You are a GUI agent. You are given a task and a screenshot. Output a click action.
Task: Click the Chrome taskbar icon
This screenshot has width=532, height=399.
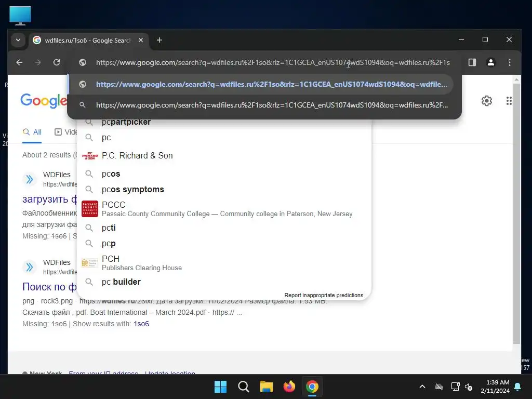tap(312, 387)
